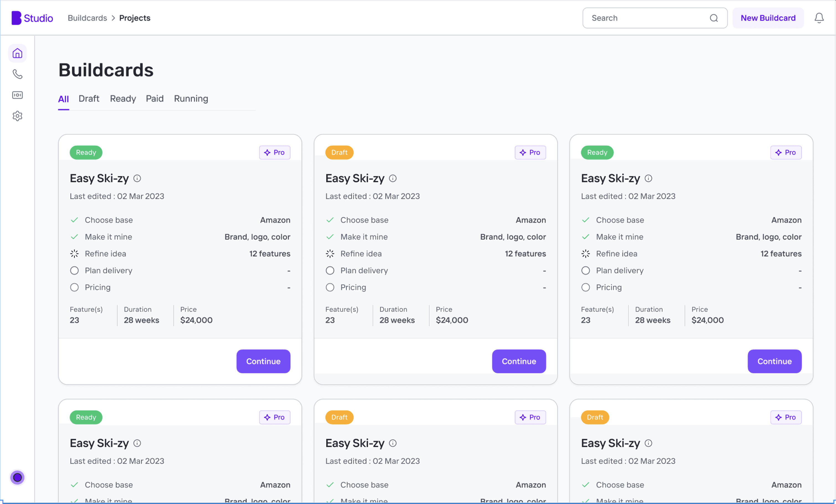Image resolution: width=836 pixels, height=504 pixels.
Task: Switch to the Ready tab
Action: 123,99
